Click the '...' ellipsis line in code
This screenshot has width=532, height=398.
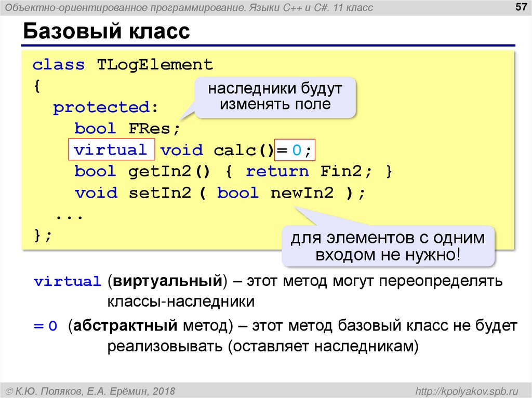click(x=69, y=216)
